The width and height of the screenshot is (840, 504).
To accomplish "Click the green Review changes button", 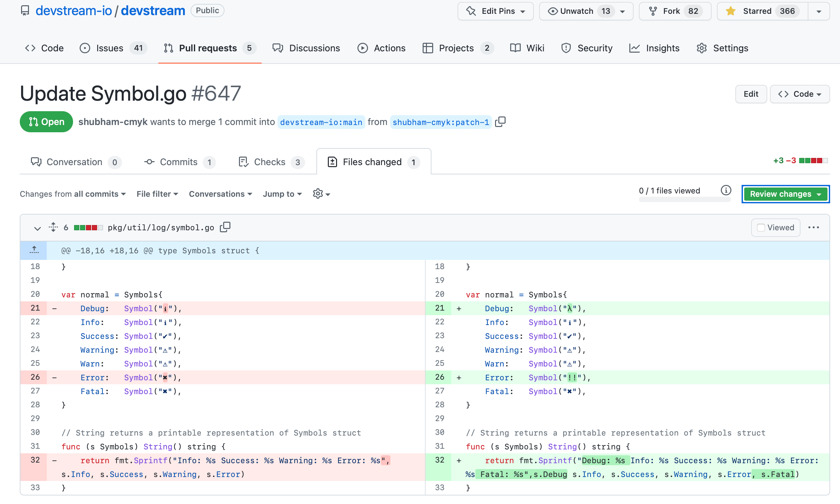I will (785, 193).
